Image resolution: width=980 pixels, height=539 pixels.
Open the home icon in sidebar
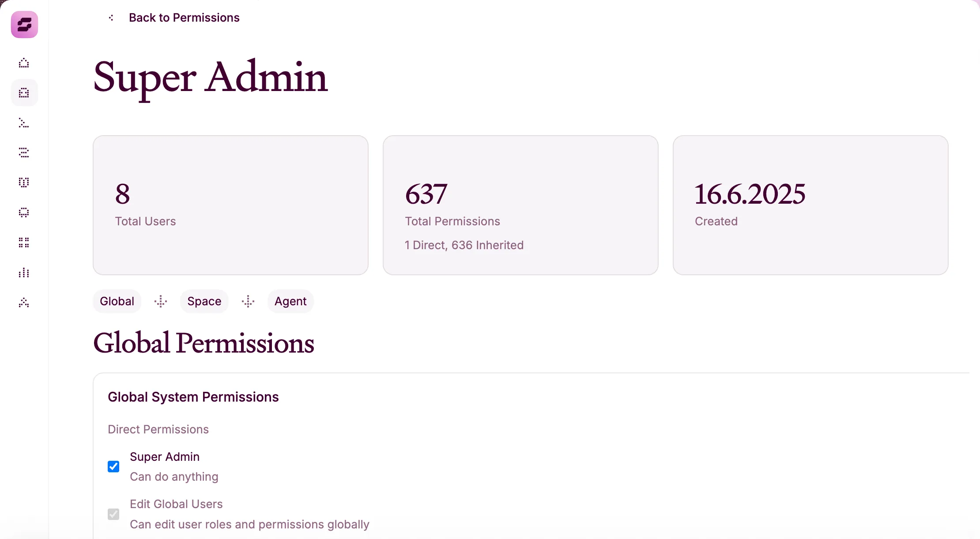point(24,63)
